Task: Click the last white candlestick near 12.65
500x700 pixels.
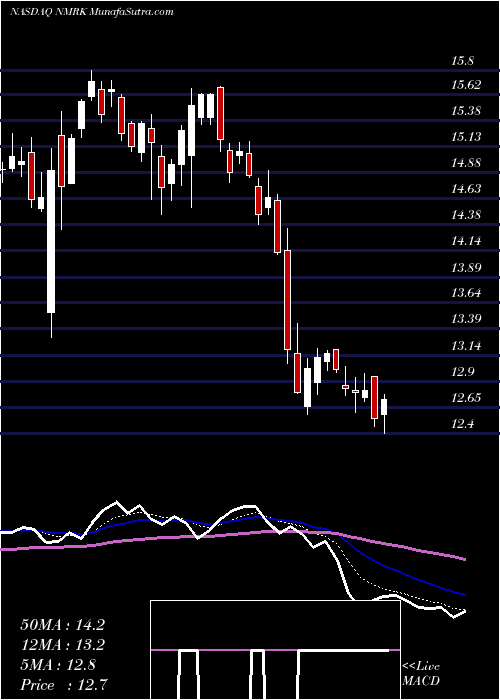Action: click(x=384, y=413)
